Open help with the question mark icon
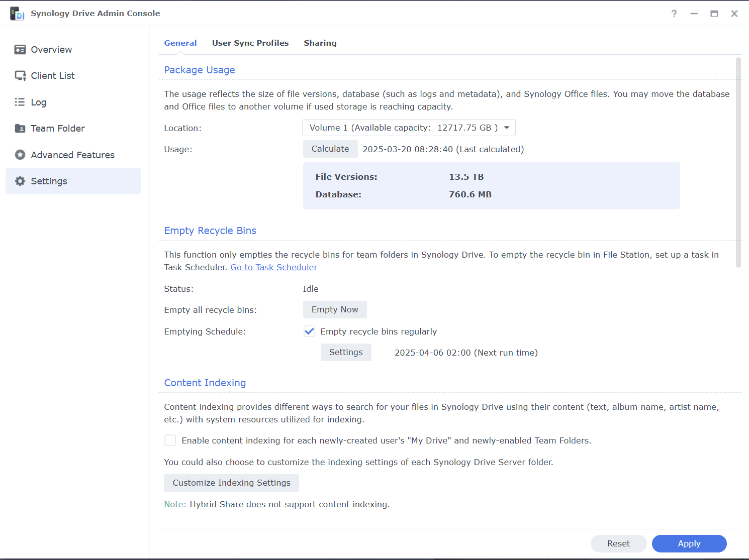 tap(674, 14)
